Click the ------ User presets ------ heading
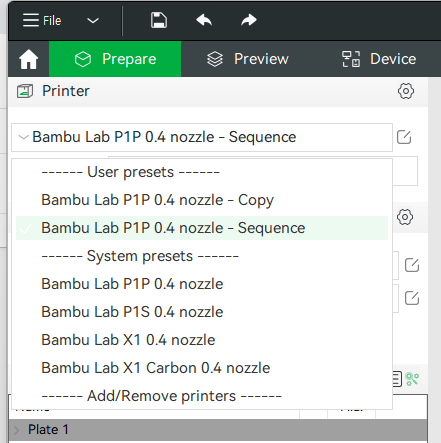441x443 pixels. pyautogui.click(x=130, y=172)
